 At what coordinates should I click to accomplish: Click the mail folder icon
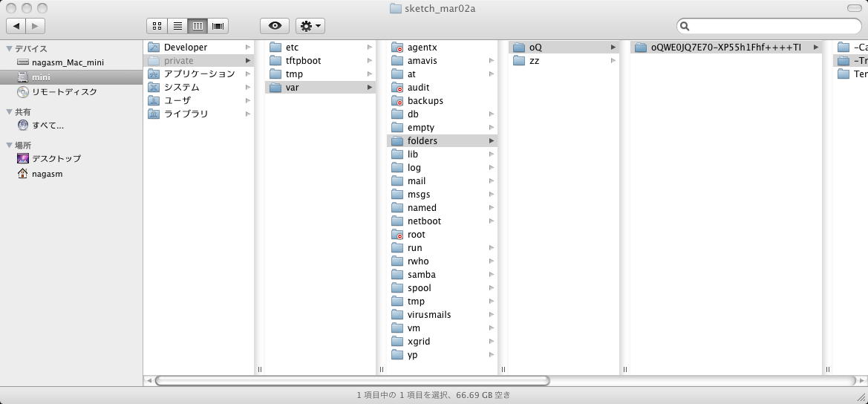click(397, 180)
